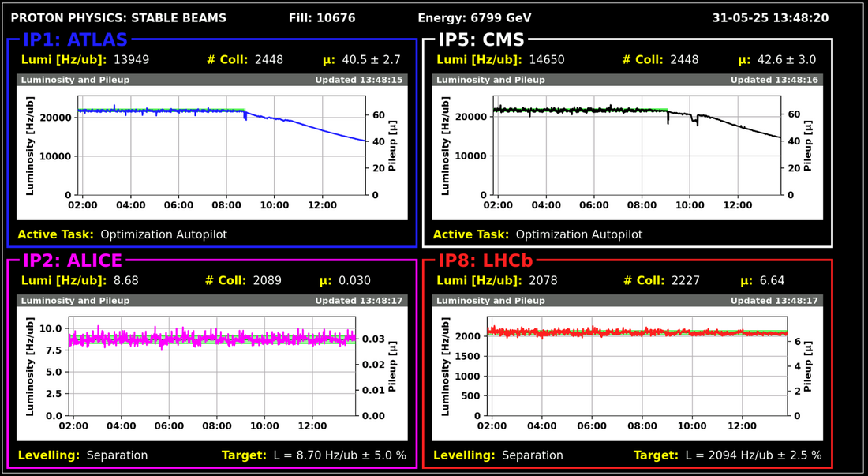Image resolution: width=868 pixels, height=476 pixels.
Task: Click the IP5: CMS panel title
Action: pos(481,39)
